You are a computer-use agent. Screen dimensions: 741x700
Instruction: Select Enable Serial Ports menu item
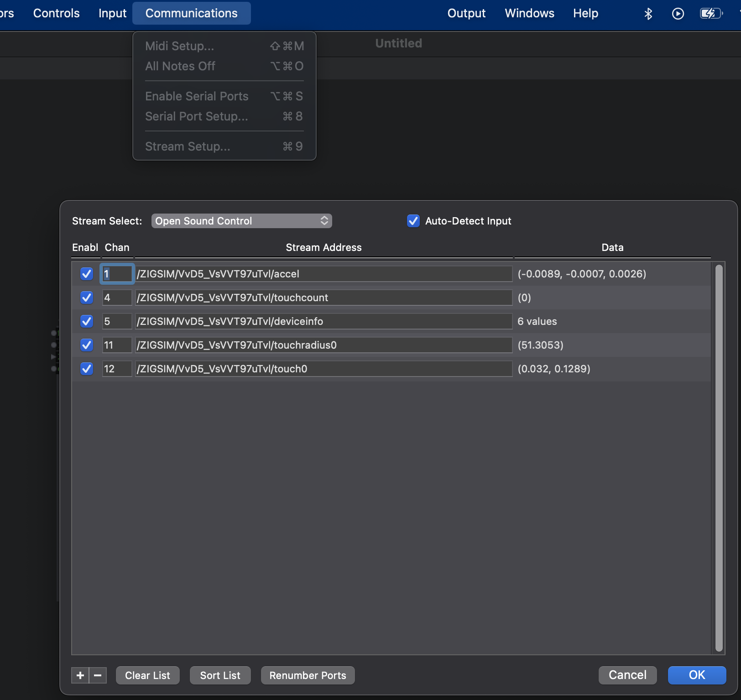[x=224, y=96]
